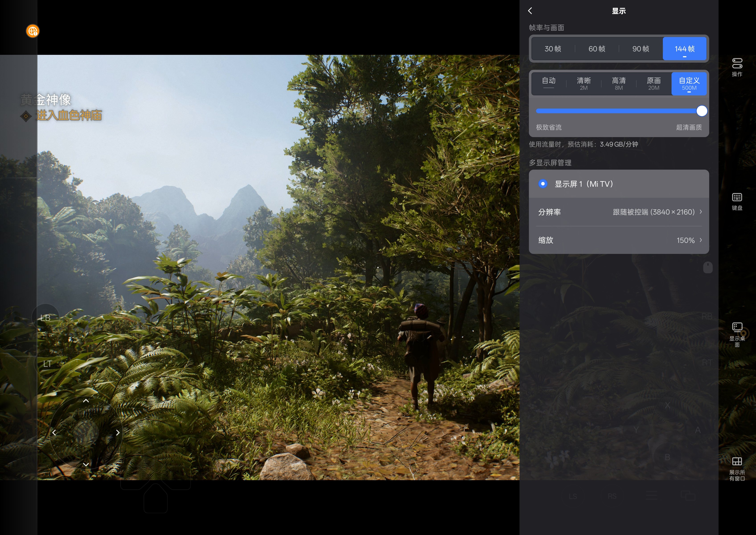Tap the D-pad down arrow
This screenshot has height=535, width=756.
click(86, 464)
